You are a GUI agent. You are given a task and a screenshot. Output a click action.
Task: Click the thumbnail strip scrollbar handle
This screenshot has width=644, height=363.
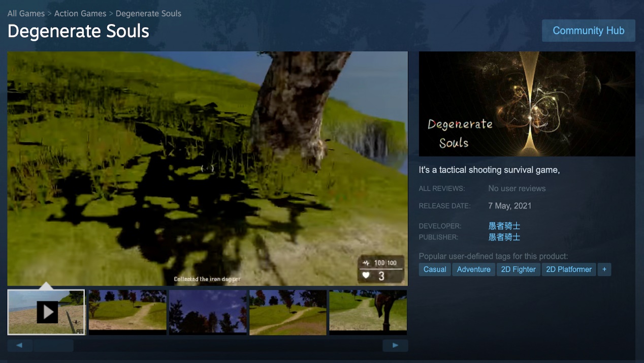coord(53,346)
